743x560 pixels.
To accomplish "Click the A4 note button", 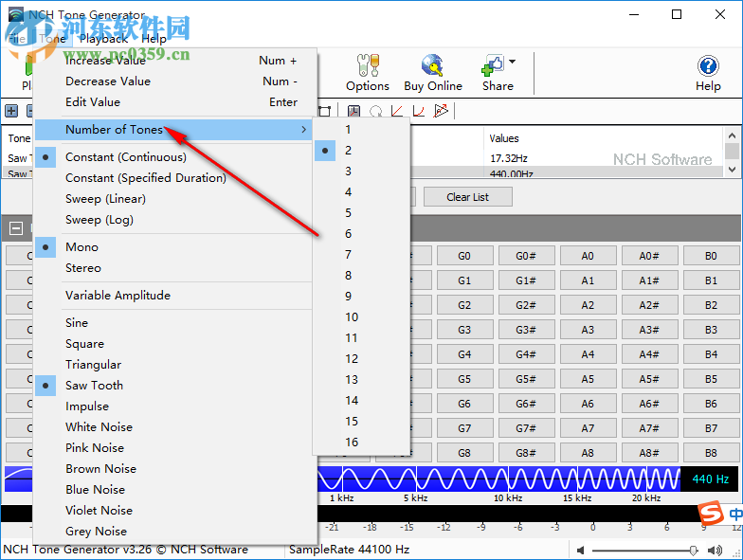I will click(x=588, y=354).
